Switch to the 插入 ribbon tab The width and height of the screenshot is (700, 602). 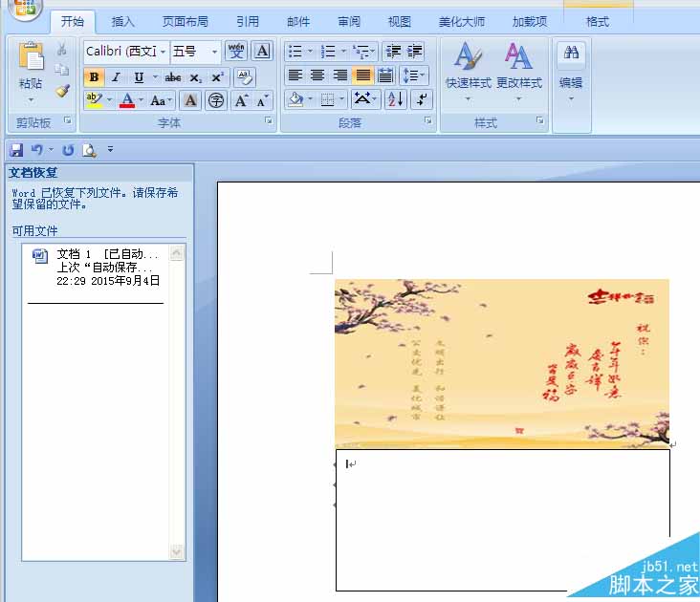(x=122, y=21)
